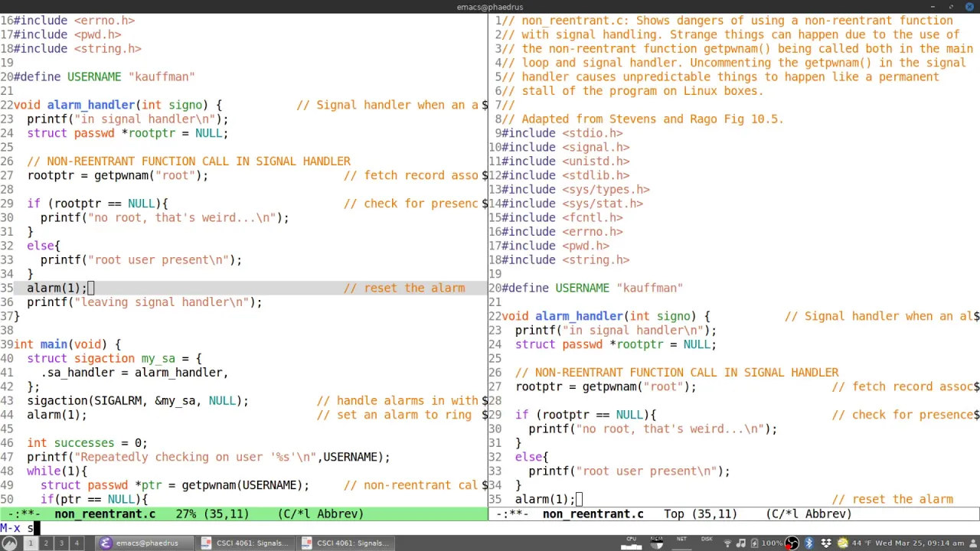
Task: Open the Bluetooth tray icon
Action: click(808, 543)
